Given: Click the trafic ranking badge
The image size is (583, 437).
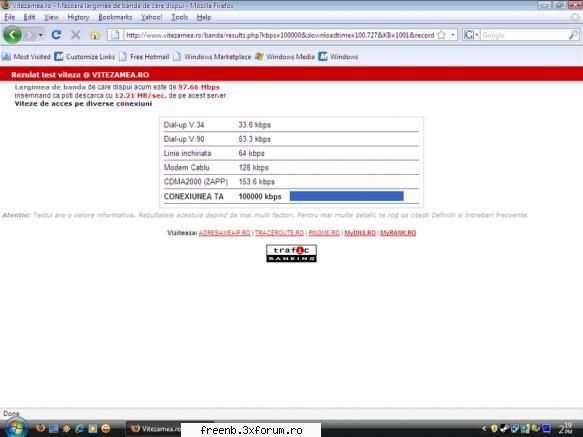Looking at the screenshot, I should click(292, 253).
